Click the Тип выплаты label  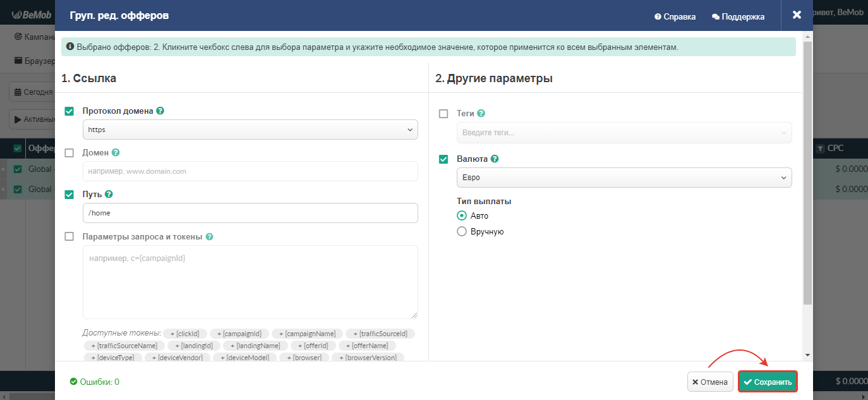(484, 201)
